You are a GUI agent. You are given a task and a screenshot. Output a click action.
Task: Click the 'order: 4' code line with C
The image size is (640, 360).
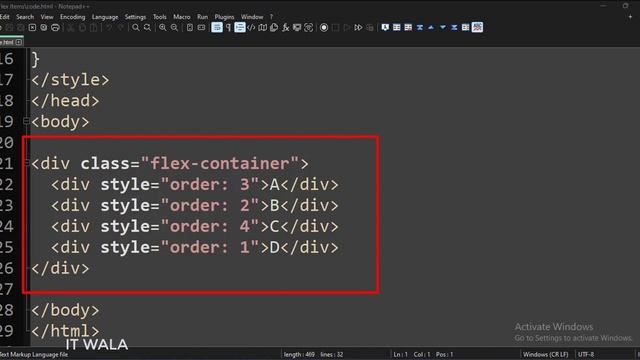pos(195,226)
